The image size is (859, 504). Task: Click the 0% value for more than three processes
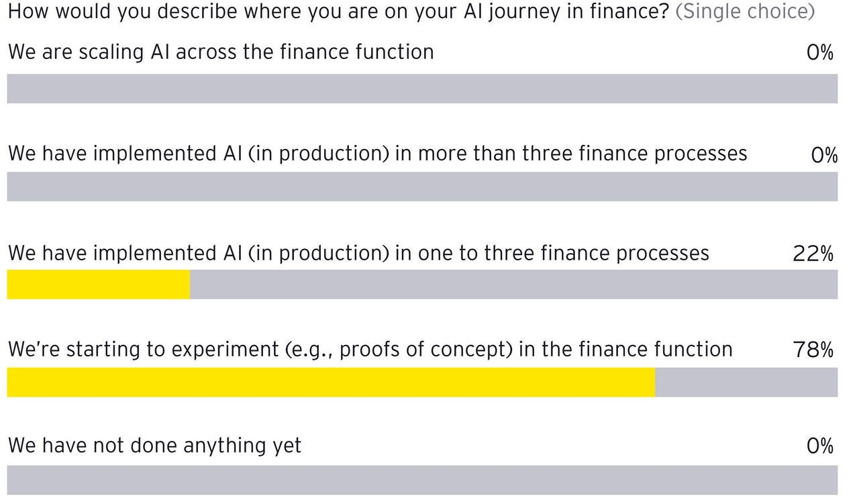823,156
